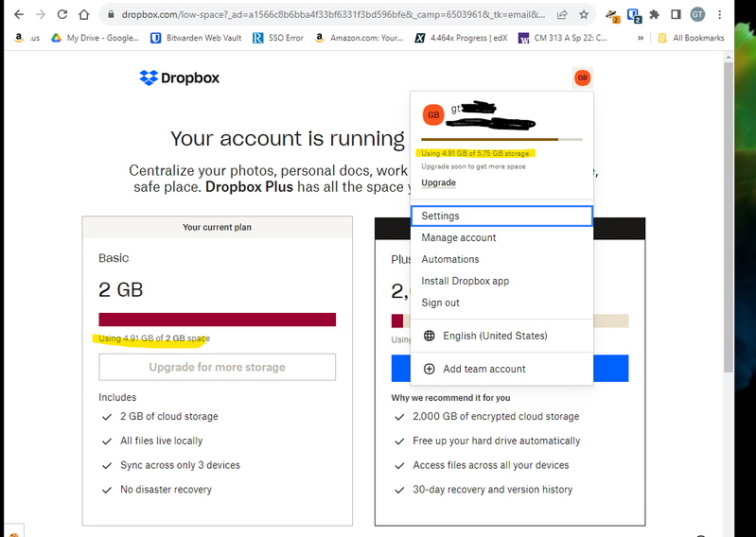Change language English (United States)
The height and width of the screenshot is (537, 756).
pos(501,336)
